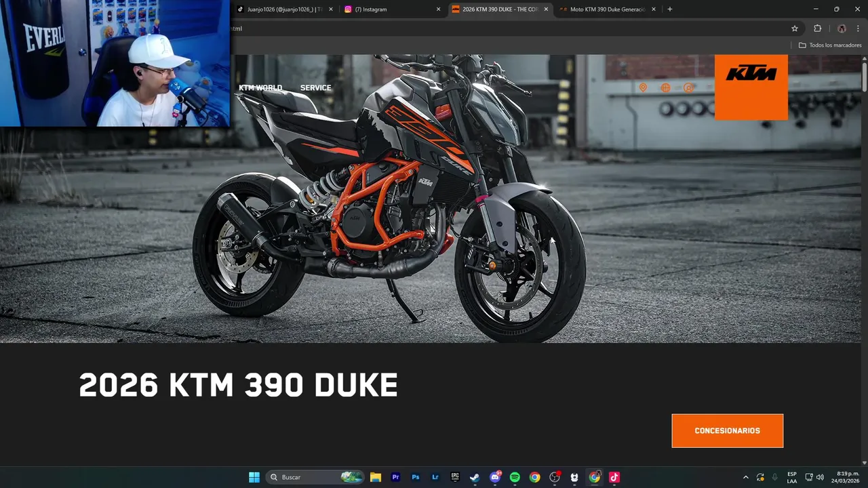Switch to the Juanjo1026 TikTok tab

[x=285, y=9]
